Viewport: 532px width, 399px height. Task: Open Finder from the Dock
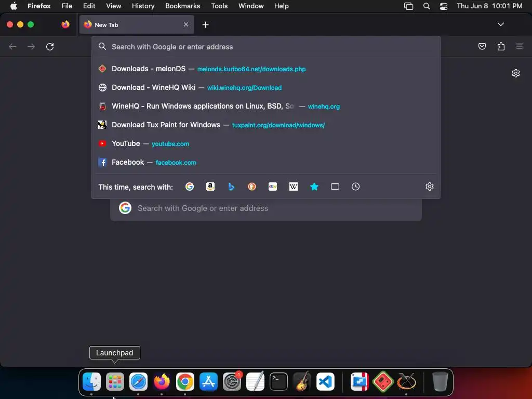coord(91,382)
